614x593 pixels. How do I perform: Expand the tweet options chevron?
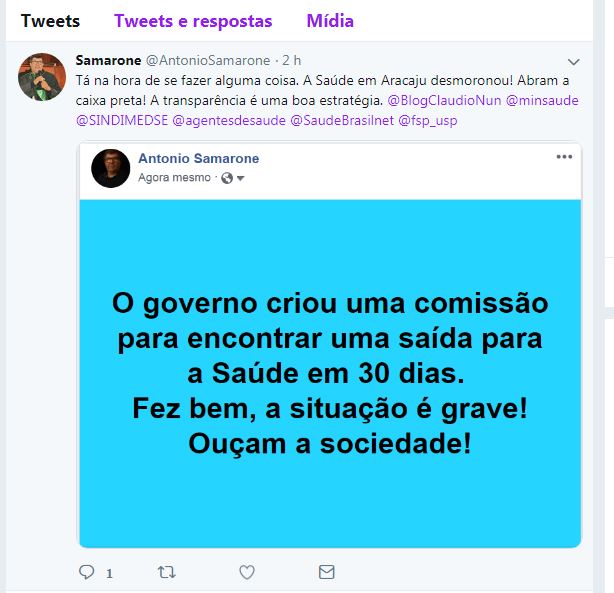[573, 62]
